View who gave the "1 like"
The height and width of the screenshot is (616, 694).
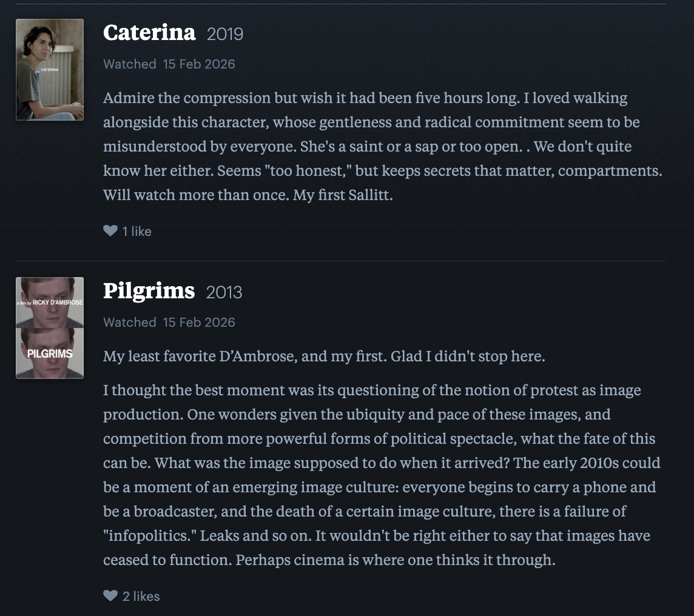[x=137, y=231]
